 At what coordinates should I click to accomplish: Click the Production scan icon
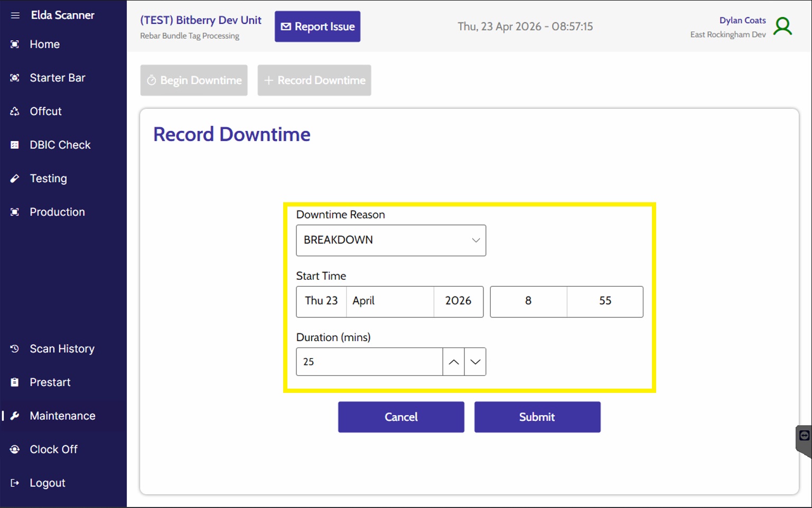click(x=15, y=212)
